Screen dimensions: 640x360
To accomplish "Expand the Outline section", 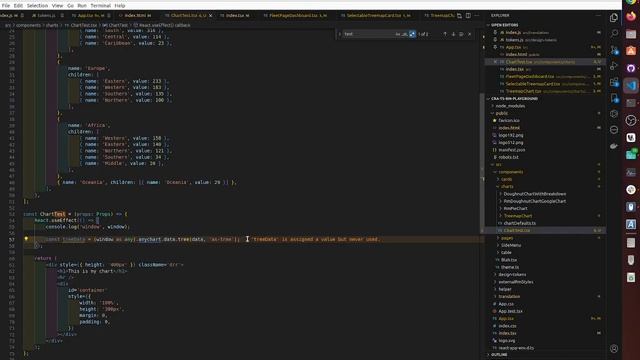I will coord(499,355).
